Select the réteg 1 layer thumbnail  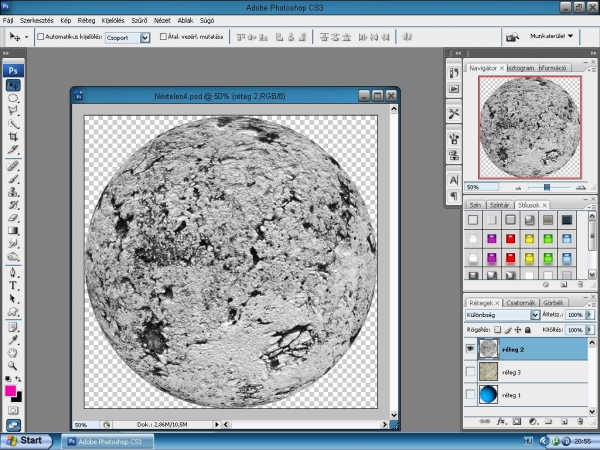point(488,395)
